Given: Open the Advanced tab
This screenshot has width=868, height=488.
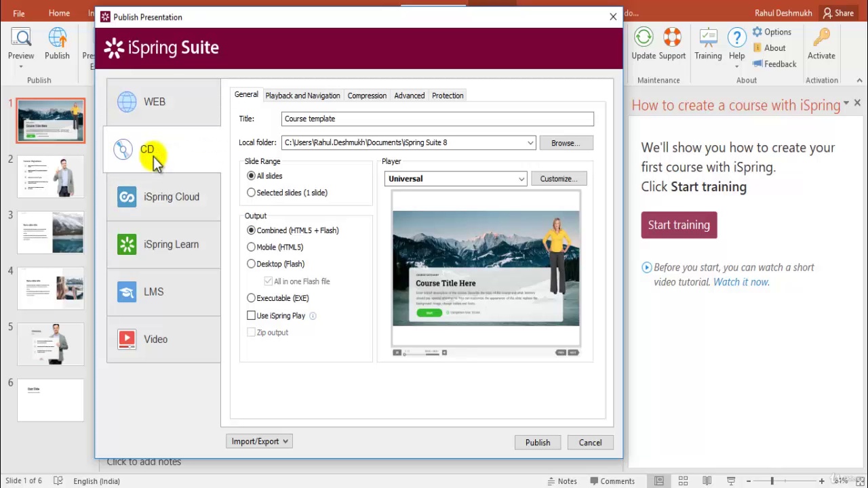Looking at the screenshot, I should pos(410,96).
